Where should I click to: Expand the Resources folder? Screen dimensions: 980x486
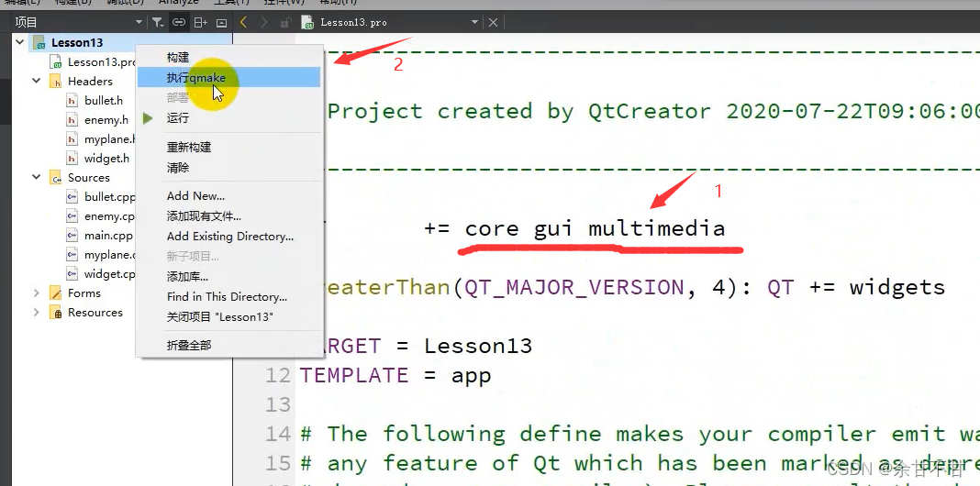pos(37,313)
